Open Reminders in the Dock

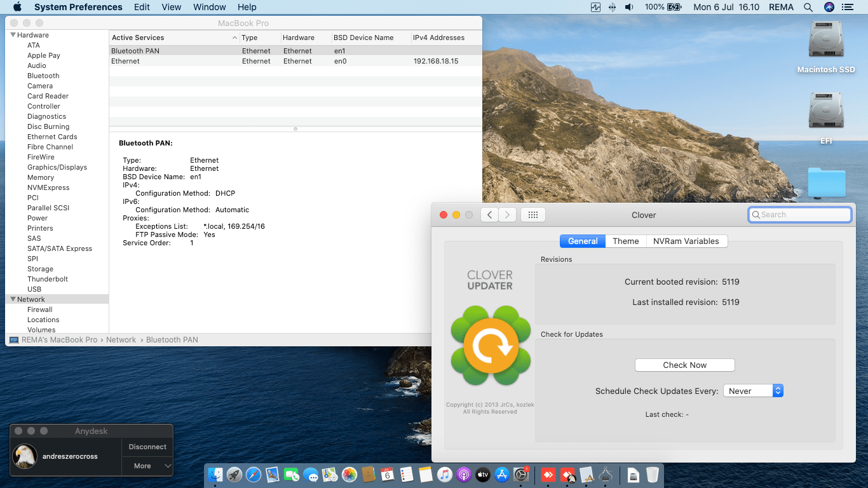407,475
